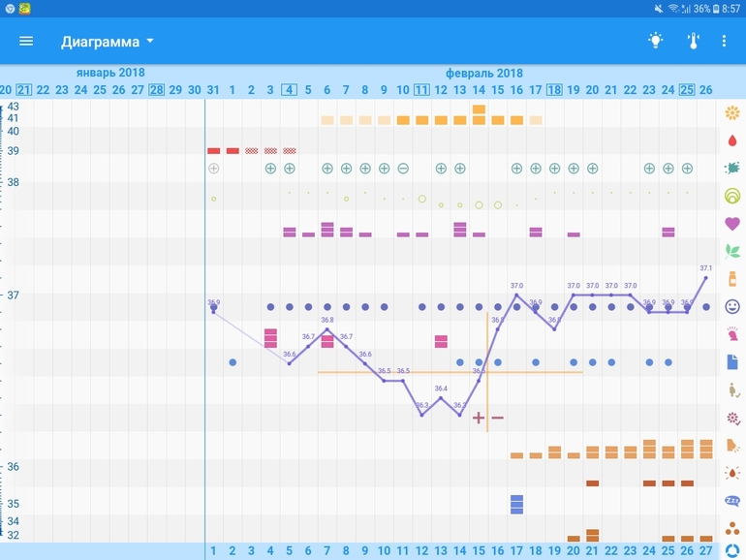Select boxed date 4 in February header
This screenshot has height=560, width=746.
coord(289,90)
